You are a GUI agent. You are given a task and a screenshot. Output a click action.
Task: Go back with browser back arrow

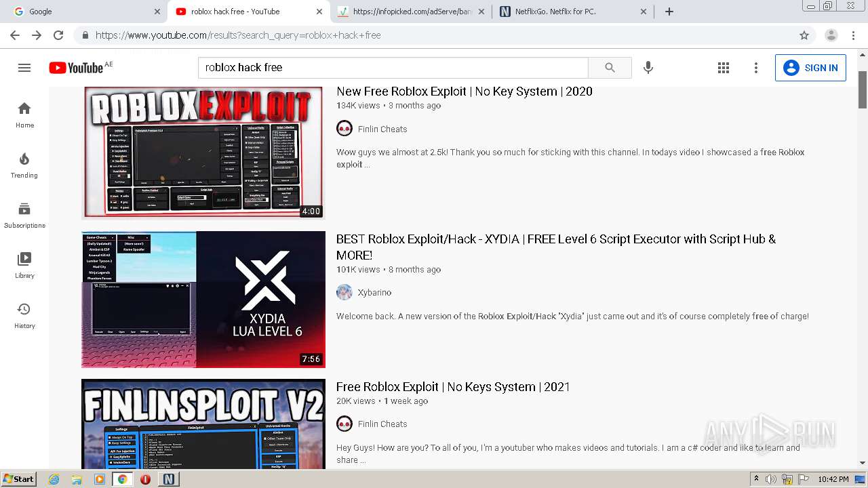point(15,35)
